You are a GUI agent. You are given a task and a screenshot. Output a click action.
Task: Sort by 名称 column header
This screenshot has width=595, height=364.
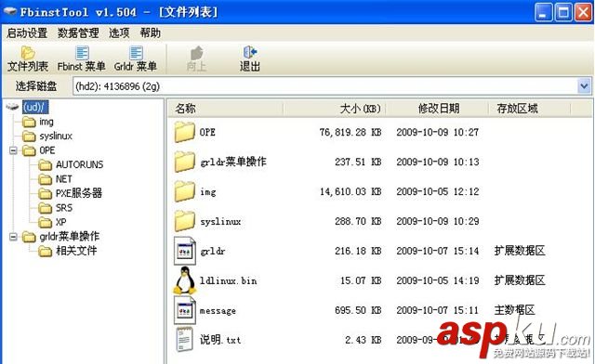click(225, 109)
